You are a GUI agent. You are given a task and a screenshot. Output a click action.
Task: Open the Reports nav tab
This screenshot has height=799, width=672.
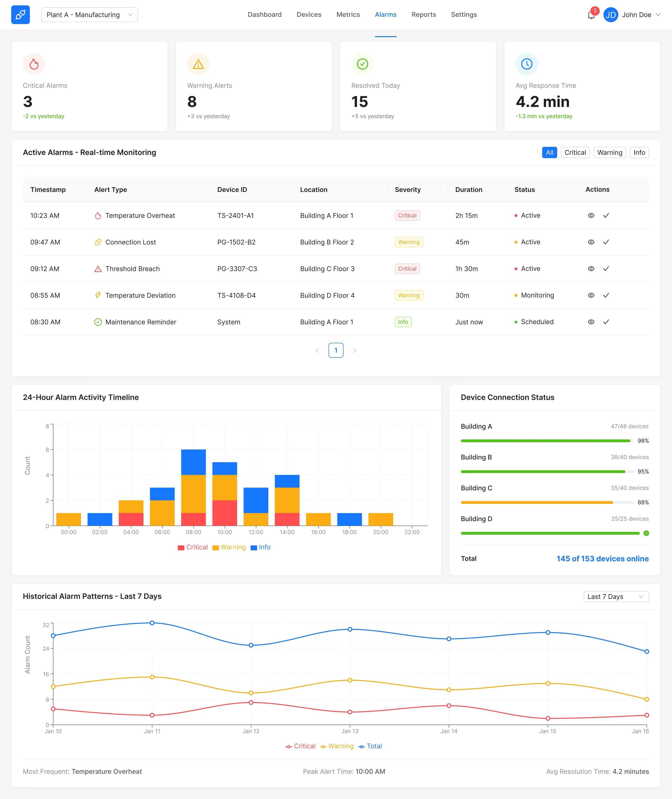pos(423,14)
